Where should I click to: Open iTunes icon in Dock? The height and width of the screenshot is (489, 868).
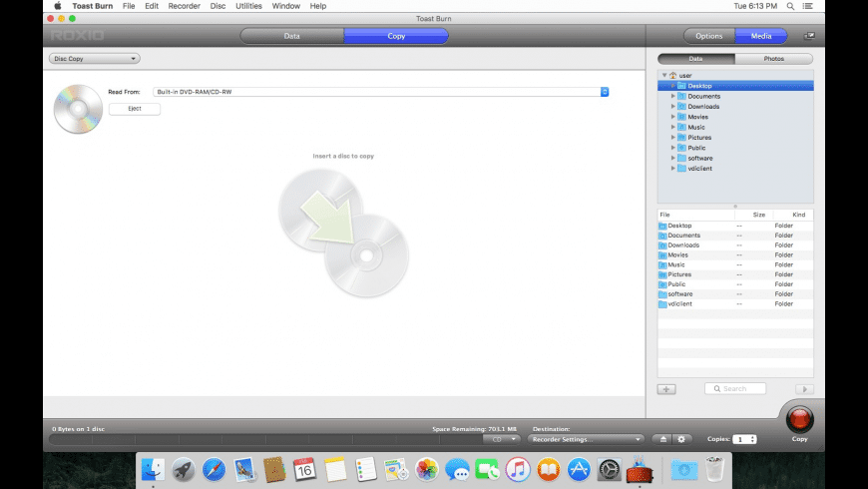point(518,470)
